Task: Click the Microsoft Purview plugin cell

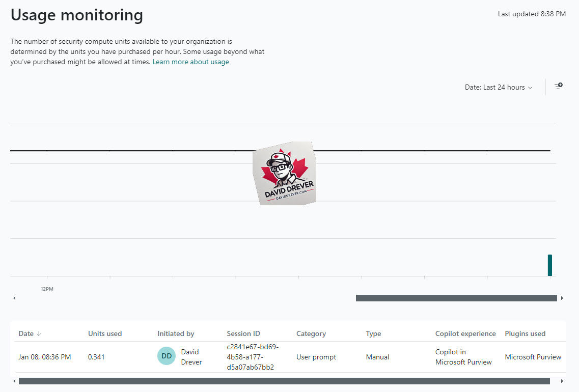Action: (533, 357)
